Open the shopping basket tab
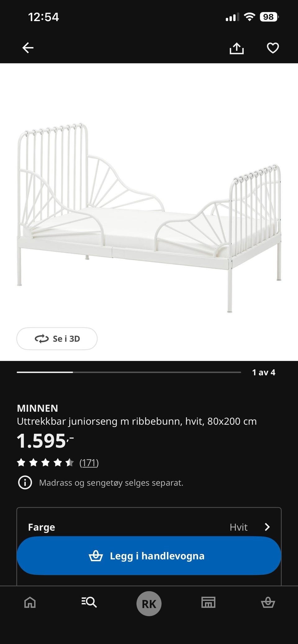 pos(268,603)
